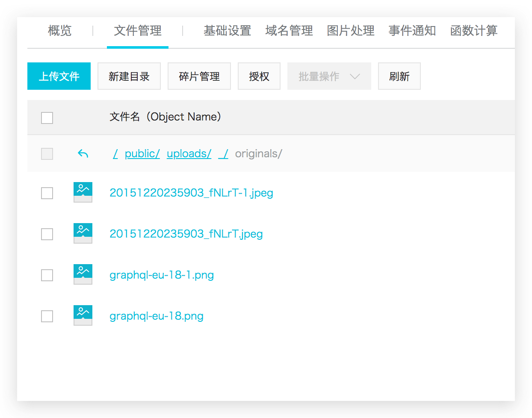532x418 pixels.
Task: Tick the disabled checkbox in breadcrumb row
Action: (x=47, y=154)
